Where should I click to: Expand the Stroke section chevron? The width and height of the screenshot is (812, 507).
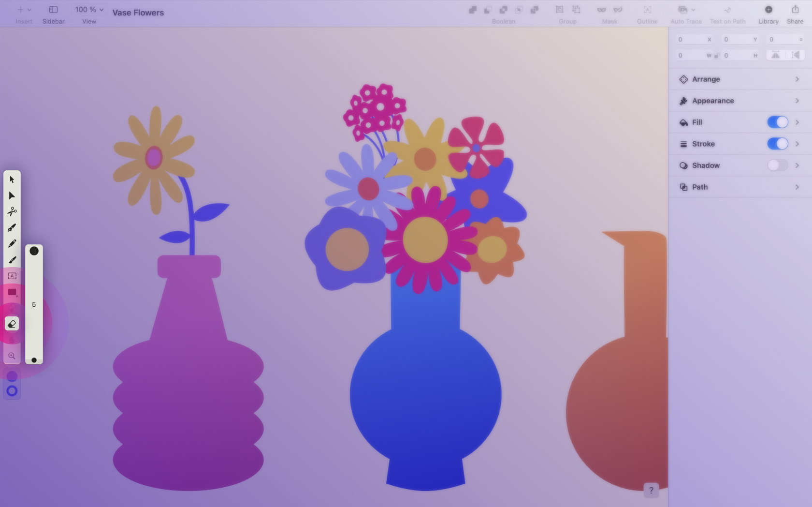click(x=797, y=144)
